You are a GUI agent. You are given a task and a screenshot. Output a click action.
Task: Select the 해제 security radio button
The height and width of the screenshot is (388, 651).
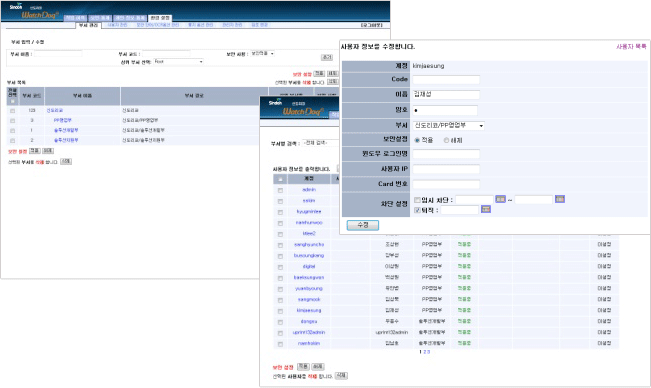point(446,140)
